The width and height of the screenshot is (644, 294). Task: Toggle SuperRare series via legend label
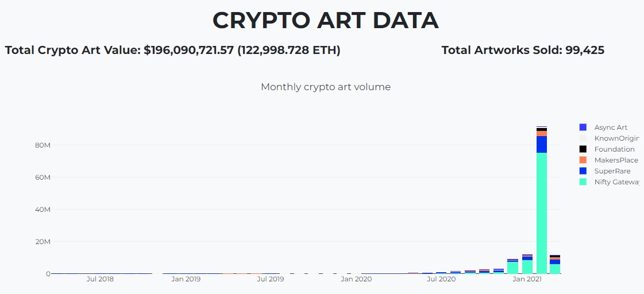(x=612, y=171)
